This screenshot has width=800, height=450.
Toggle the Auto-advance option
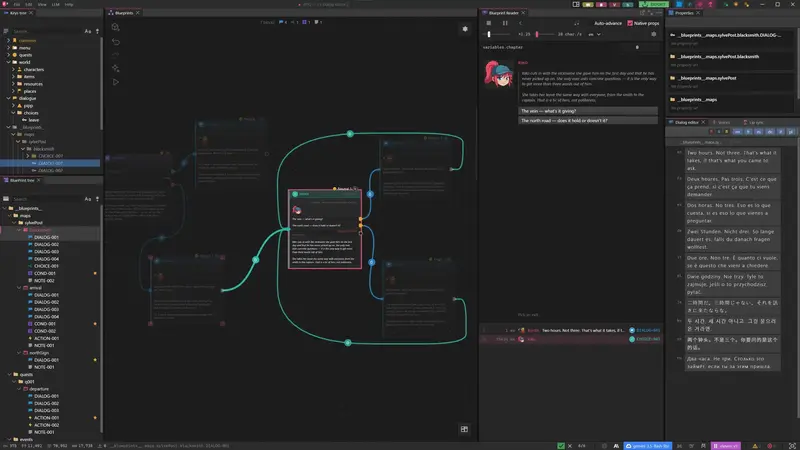[x=608, y=23]
